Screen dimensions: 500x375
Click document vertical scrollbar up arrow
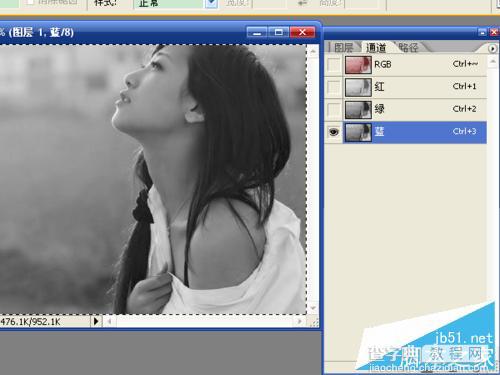(313, 51)
